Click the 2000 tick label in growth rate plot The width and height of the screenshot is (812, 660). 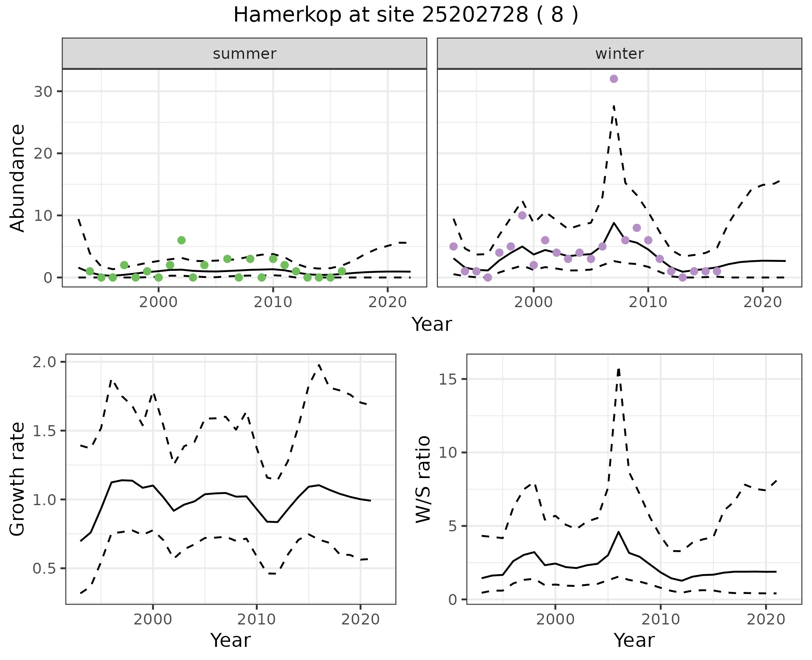pos(153,619)
